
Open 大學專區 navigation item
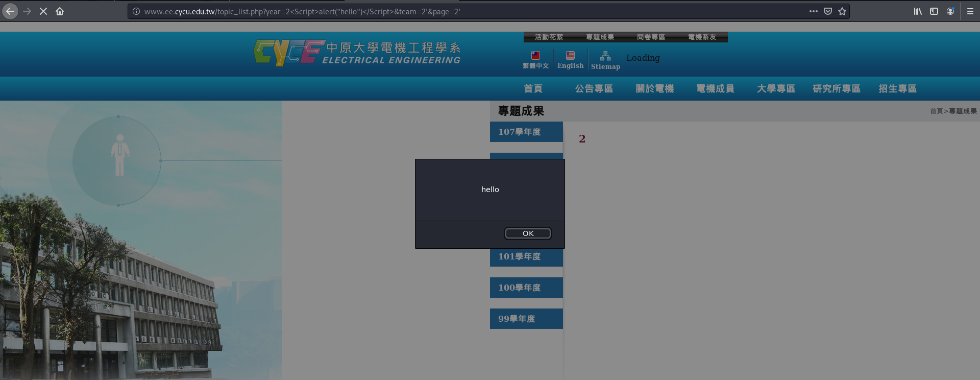(x=776, y=89)
